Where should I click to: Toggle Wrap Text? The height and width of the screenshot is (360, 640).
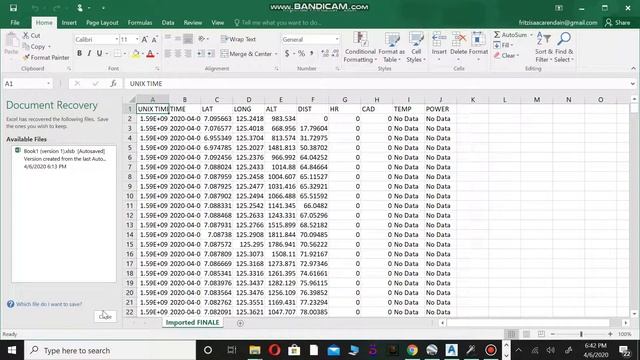(238, 39)
